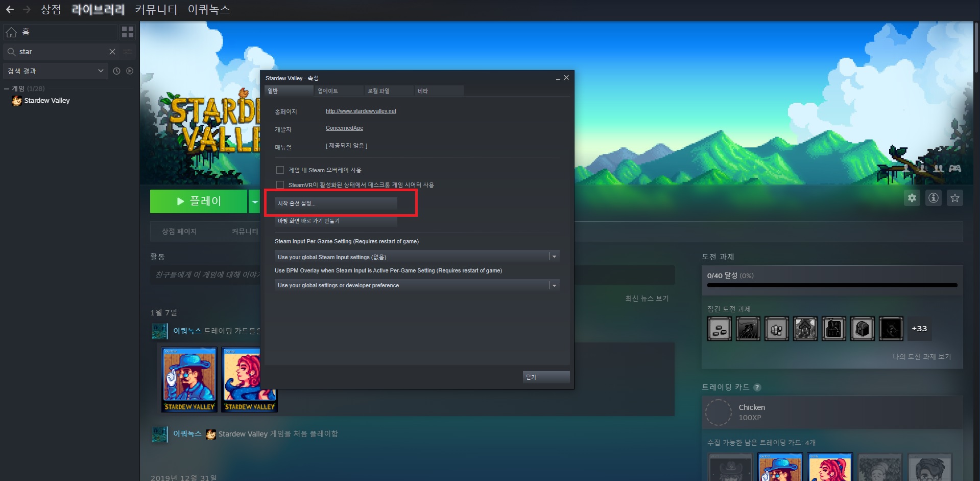Close properties with 닫기 button
The image size is (980, 481).
tap(546, 377)
